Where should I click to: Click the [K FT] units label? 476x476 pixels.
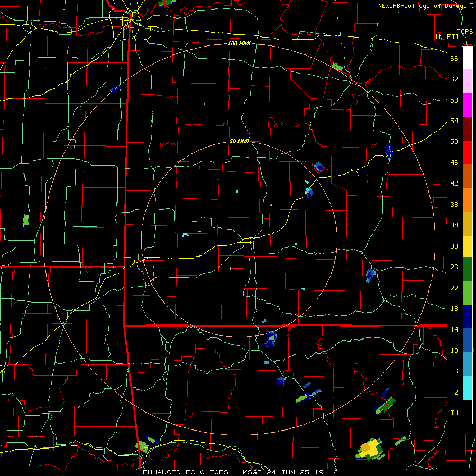[447, 37]
